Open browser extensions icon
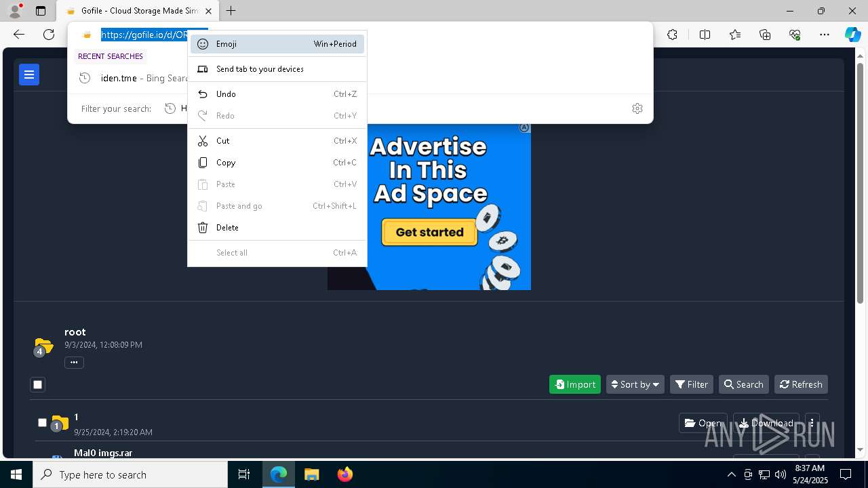 click(672, 35)
